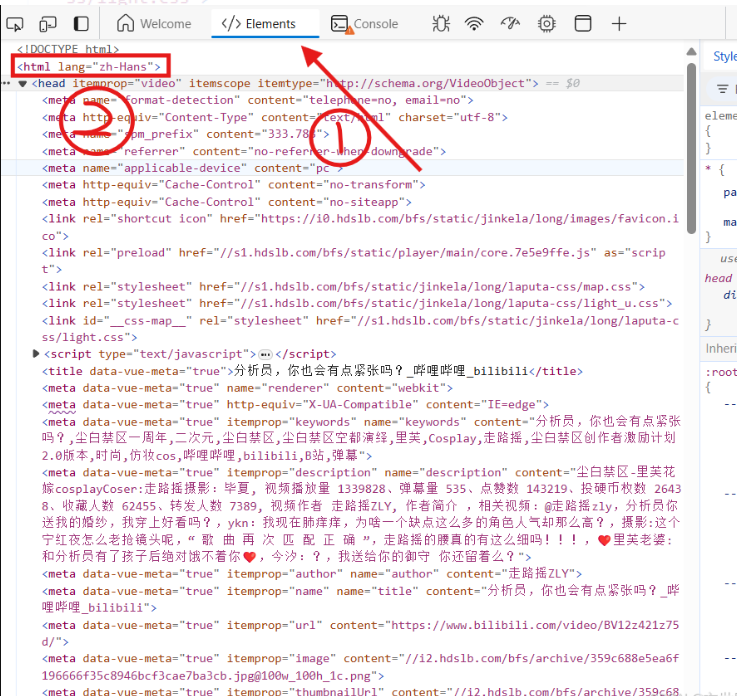The image size is (737, 696).
Task: Click the :root selector in Styles pane
Action: coord(721,372)
